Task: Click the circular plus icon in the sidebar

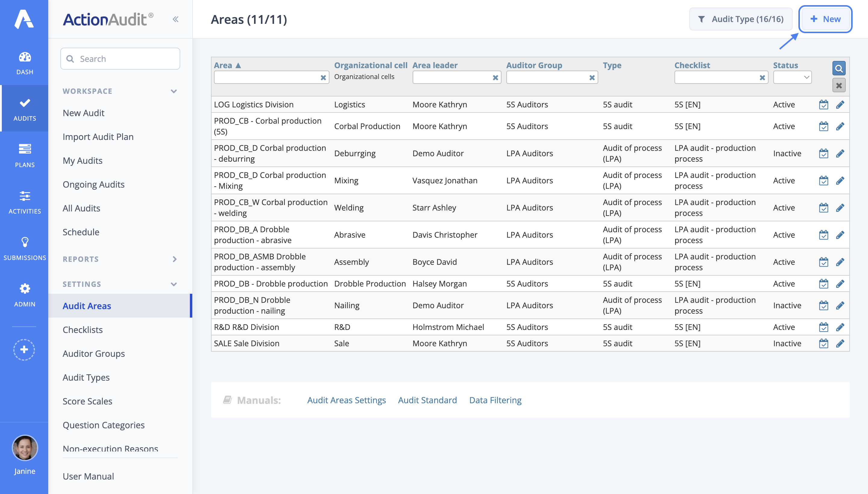Action: [x=24, y=350]
